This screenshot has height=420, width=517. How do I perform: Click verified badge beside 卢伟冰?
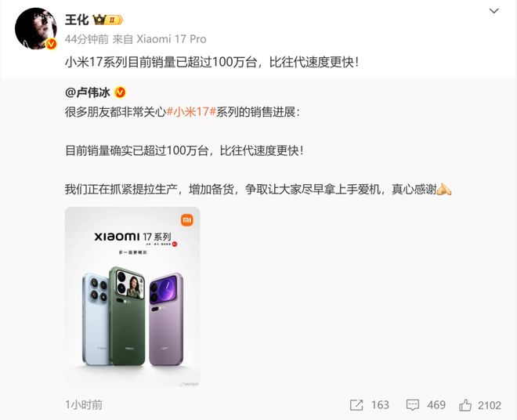(x=120, y=92)
